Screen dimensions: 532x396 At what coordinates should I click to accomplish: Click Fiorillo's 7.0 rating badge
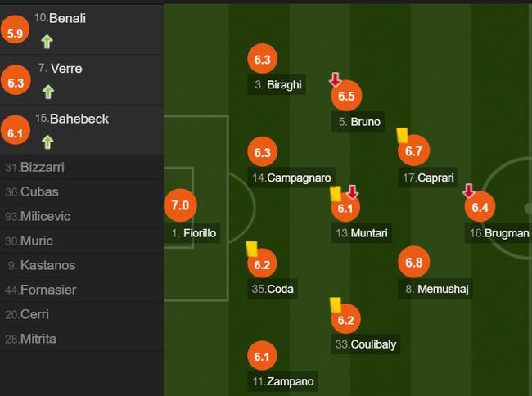tap(180, 205)
